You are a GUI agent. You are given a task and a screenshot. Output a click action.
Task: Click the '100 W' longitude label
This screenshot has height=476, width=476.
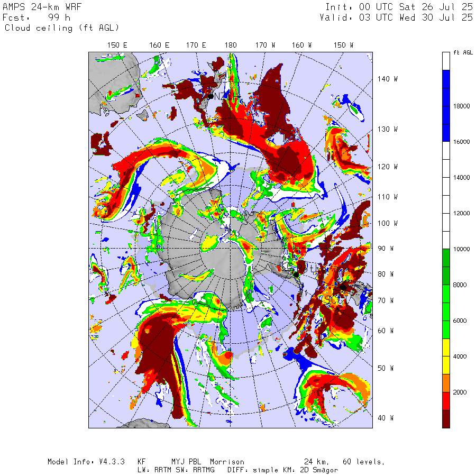click(x=387, y=223)
